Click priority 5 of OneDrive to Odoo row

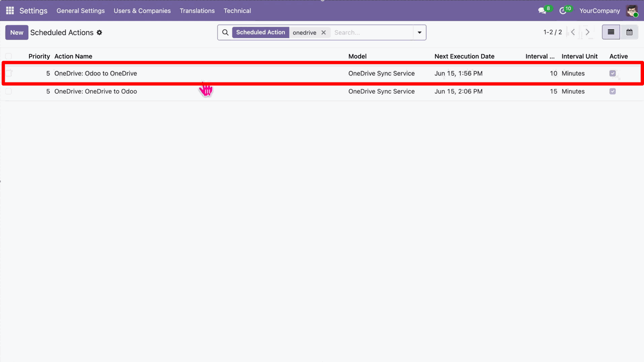pyautogui.click(x=48, y=92)
